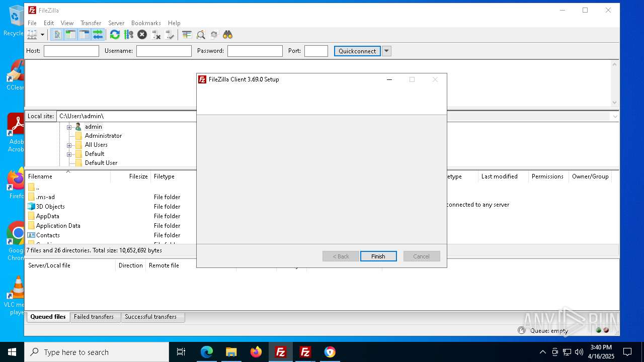The width and height of the screenshot is (644, 362).
Task: Toggle transfer queue display icon
Action: pos(98,35)
